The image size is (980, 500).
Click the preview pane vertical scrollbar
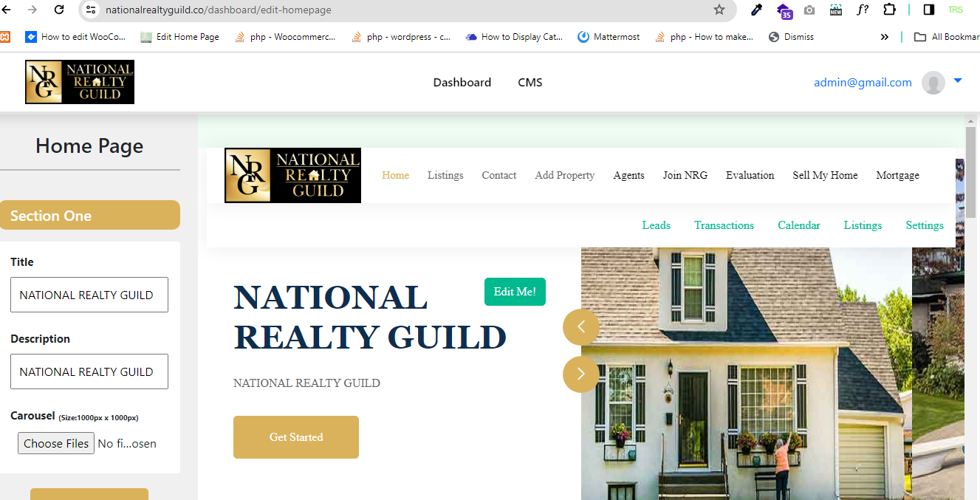point(970,148)
